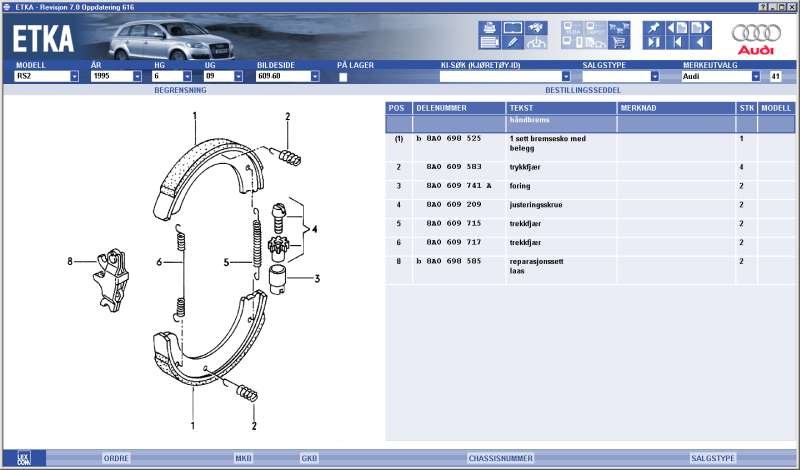Switch to the Begrensning tab
Image resolution: width=800 pixels, height=470 pixels.
point(180,89)
